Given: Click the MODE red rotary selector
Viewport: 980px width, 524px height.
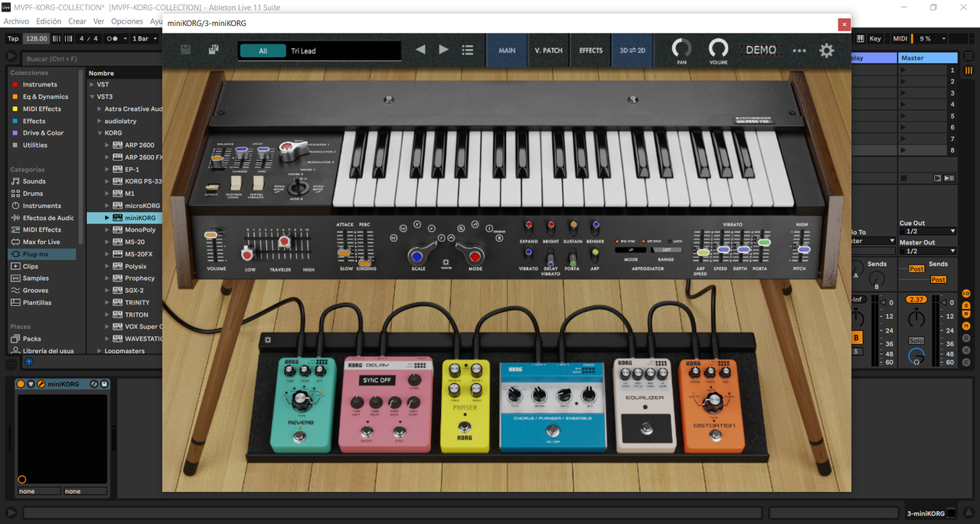Looking at the screenshot, I should pyautogui.click(x=475, y=255).
